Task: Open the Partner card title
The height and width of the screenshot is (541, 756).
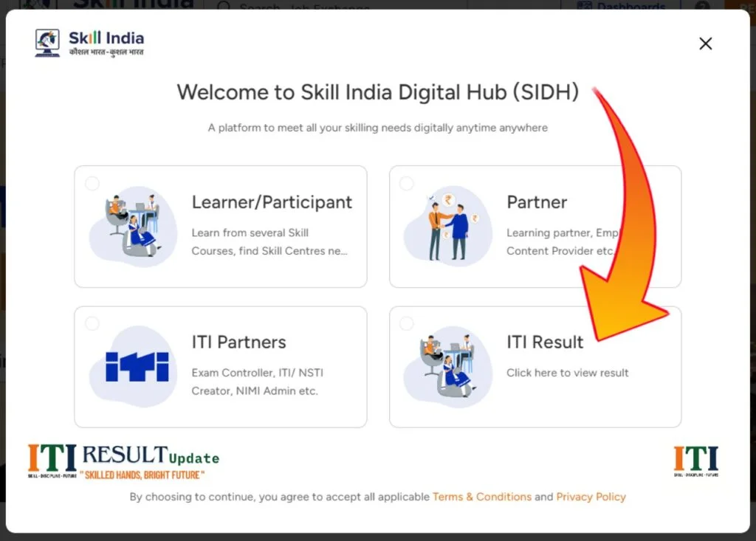Action: 537,202
